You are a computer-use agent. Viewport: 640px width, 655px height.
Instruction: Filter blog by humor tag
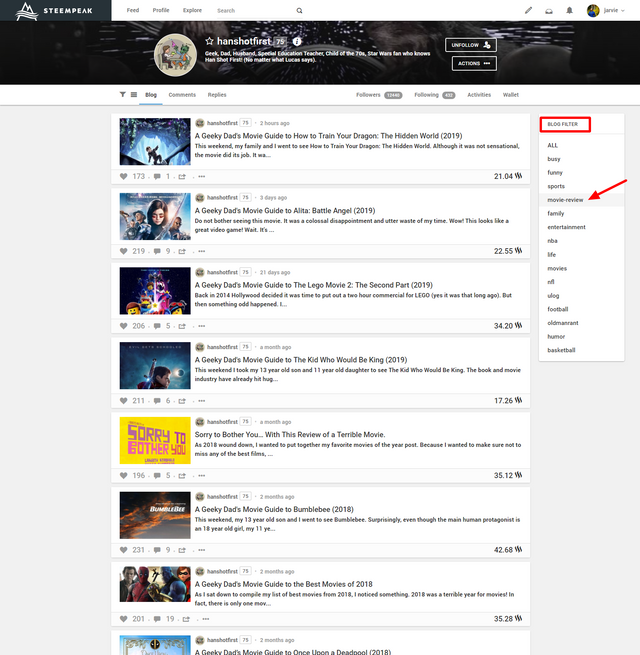pos(556,336)
